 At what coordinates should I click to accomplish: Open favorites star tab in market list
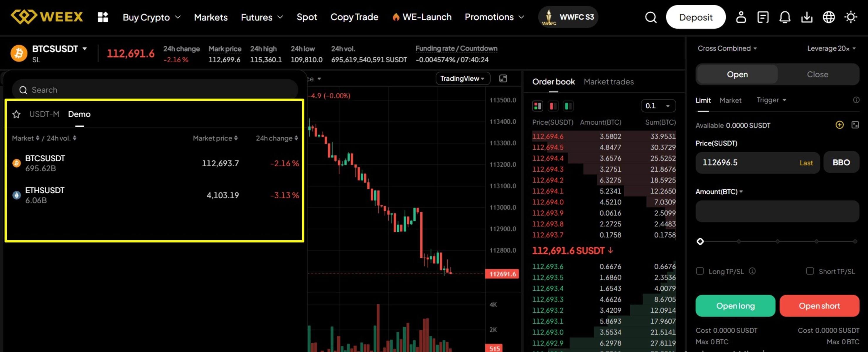tap(16, 114)
